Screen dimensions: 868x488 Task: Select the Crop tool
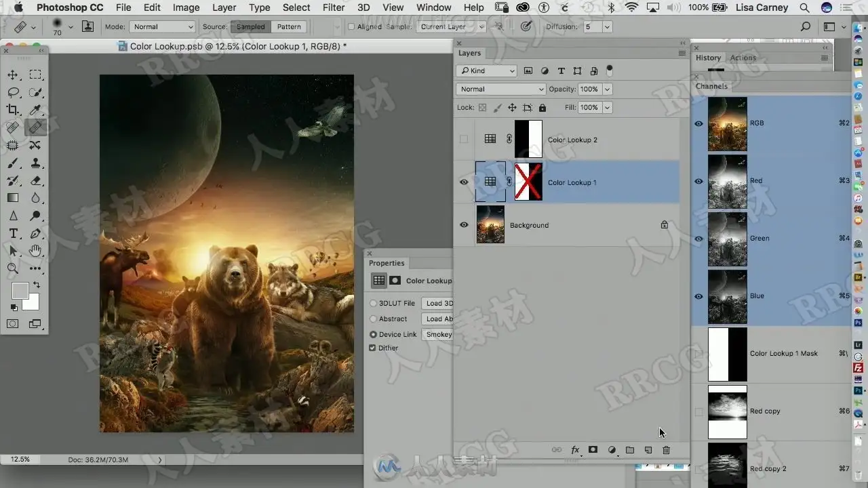pyautogui.click(x=13, y=110)
